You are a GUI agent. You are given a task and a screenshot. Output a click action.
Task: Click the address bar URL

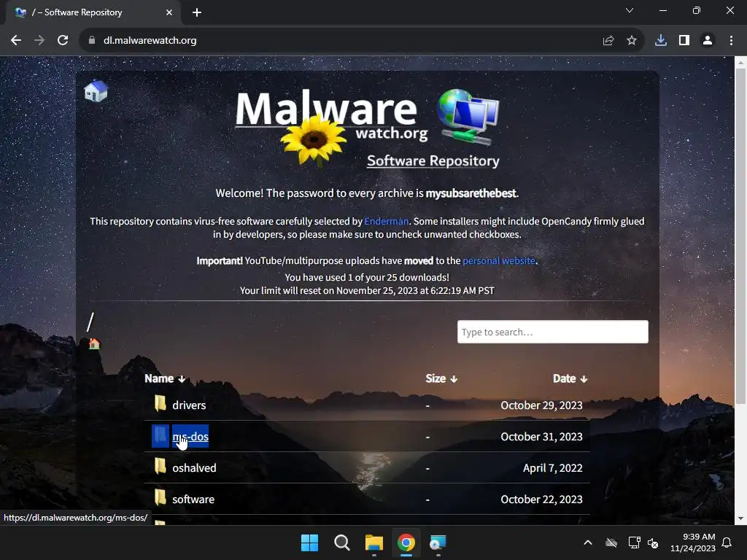coord(150,41)
